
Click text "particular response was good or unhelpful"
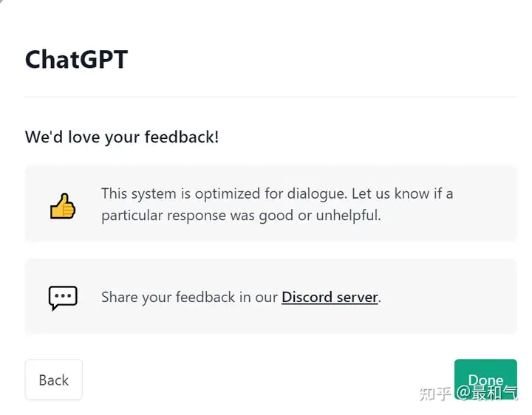click(240, 216)
